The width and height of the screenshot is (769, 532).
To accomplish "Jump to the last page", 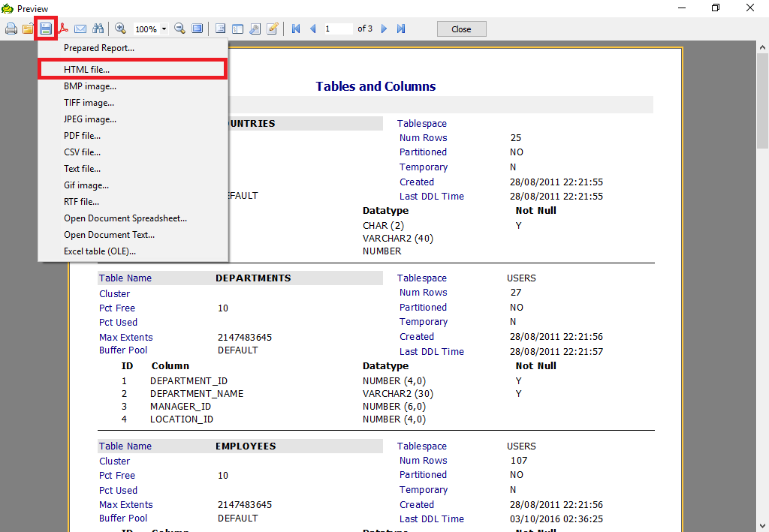I will coord(401,29).
